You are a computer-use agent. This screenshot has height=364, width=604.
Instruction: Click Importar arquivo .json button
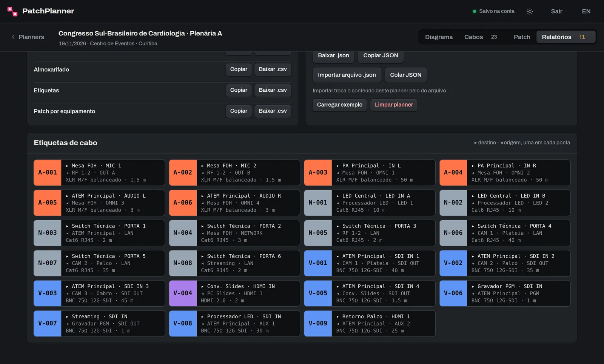[x=347, y=75]
